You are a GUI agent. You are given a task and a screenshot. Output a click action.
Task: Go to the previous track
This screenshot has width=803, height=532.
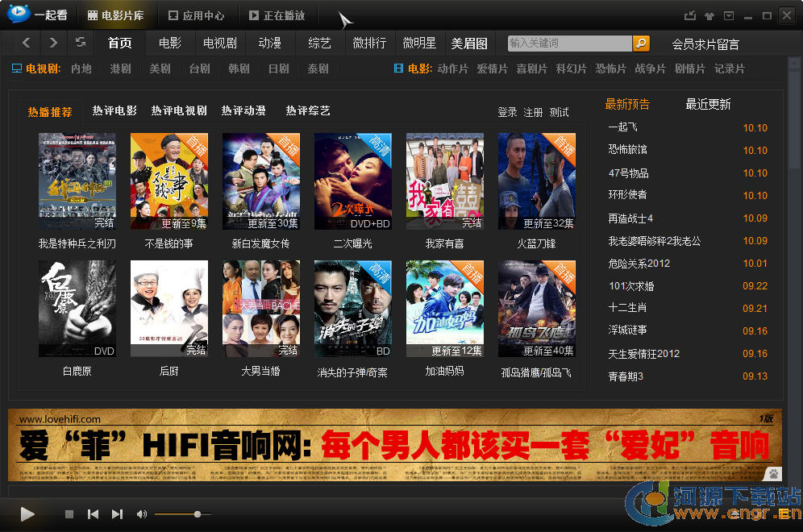coord(93,514)
